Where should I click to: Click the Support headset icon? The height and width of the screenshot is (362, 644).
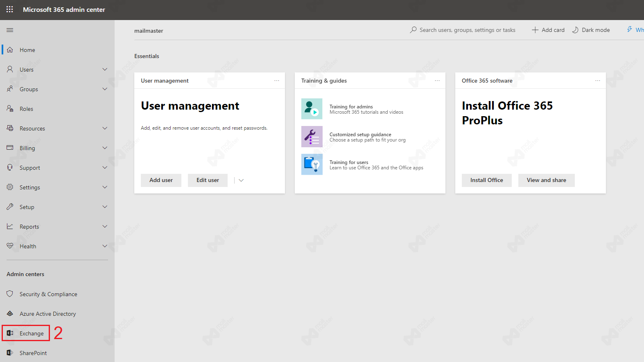(10, 167)
